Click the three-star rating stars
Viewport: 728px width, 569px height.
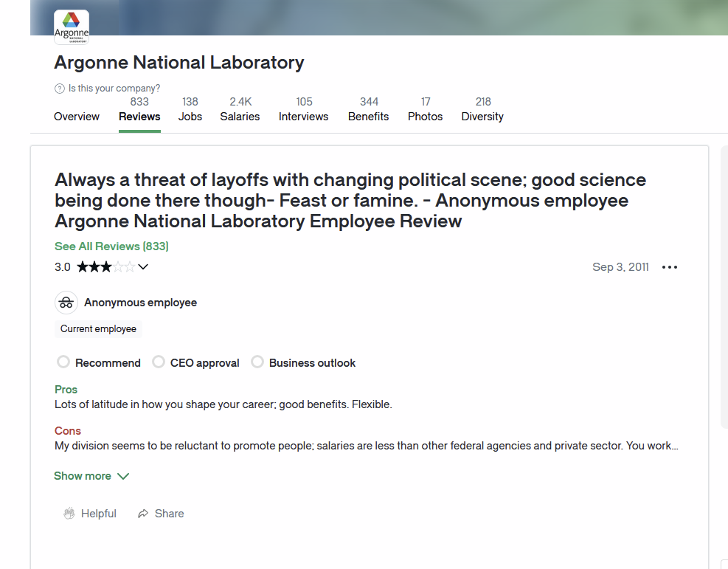[x=105, y=267]
